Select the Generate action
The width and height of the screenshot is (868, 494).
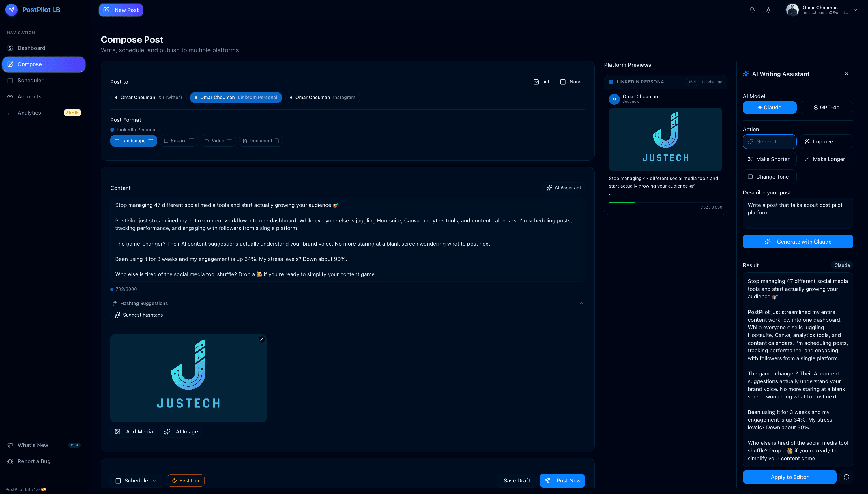(x=769, y=141)
